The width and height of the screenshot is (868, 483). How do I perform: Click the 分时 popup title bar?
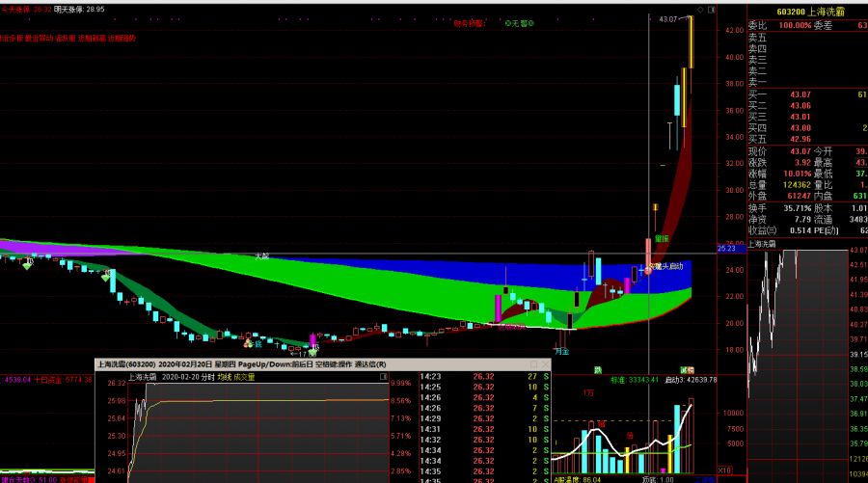point(323,364)
